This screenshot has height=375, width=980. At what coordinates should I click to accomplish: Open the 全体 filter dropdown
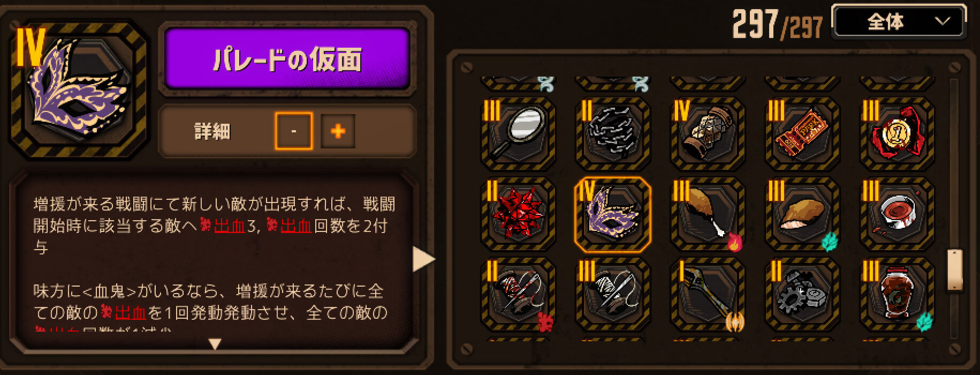pyautogui.click(x=900, y=22)
